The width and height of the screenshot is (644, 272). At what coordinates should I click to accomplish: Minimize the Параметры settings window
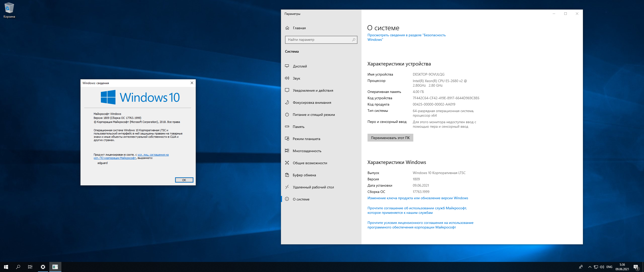click(x=554, y=14)
